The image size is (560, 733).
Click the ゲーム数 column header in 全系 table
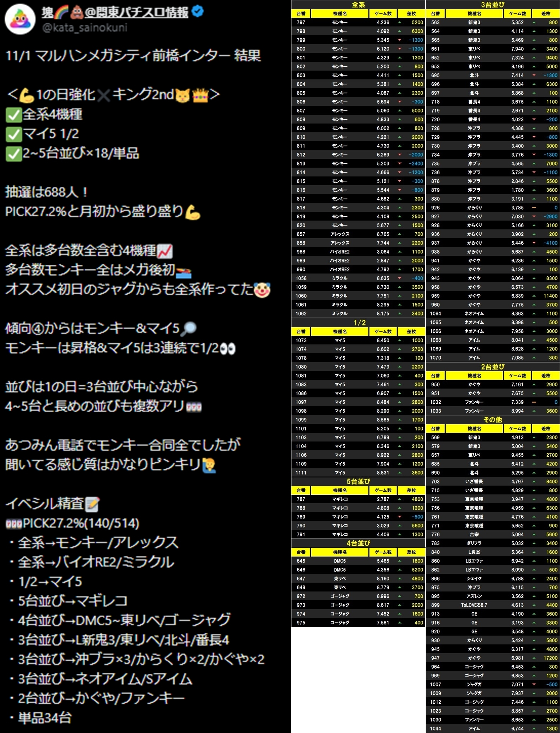383,13
